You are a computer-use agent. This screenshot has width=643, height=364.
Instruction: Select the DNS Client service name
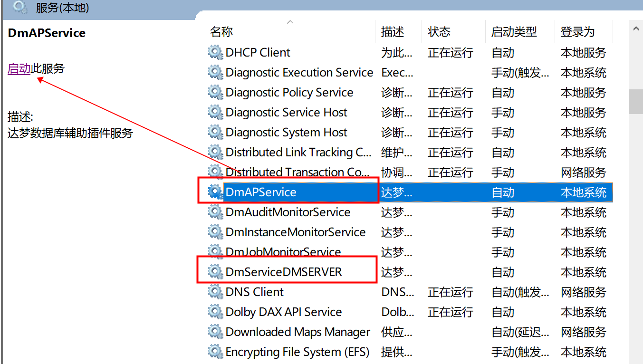click(x=255, y=292)
